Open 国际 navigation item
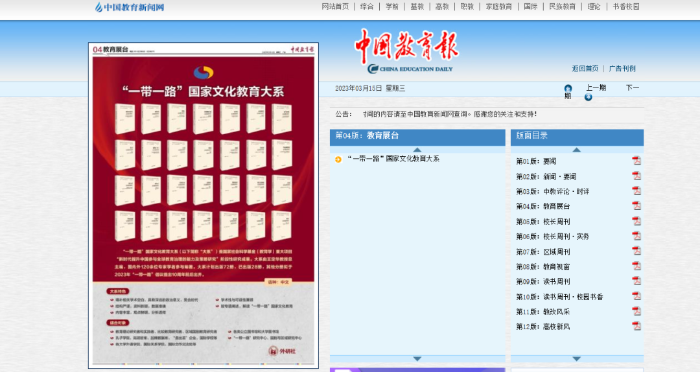 (530, 7)
